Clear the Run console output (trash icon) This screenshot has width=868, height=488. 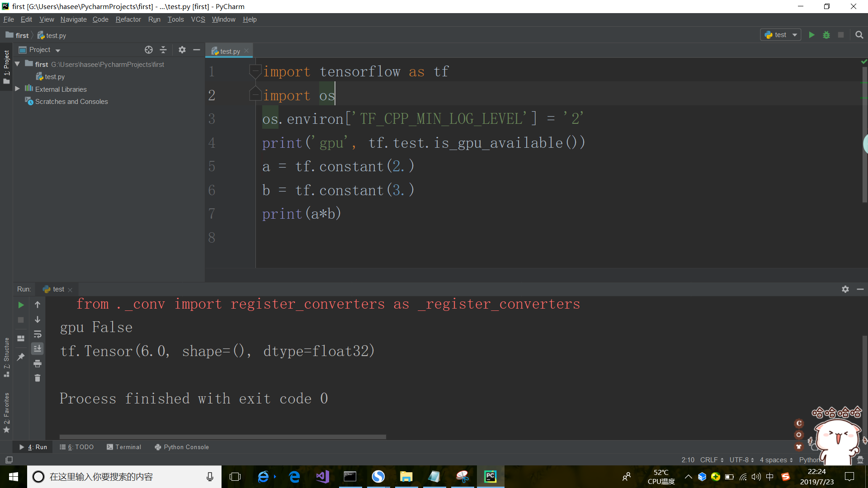tap(38, 378)
